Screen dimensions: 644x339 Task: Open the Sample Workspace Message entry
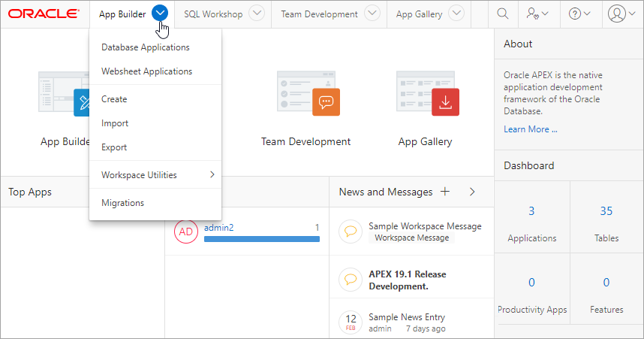click(425, 226)
